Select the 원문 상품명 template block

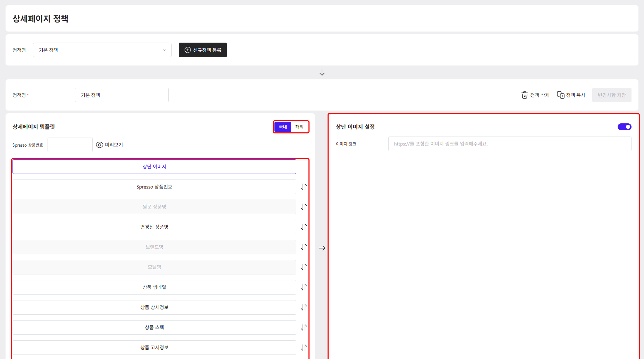pyautogui.click(x=154, y=207)
